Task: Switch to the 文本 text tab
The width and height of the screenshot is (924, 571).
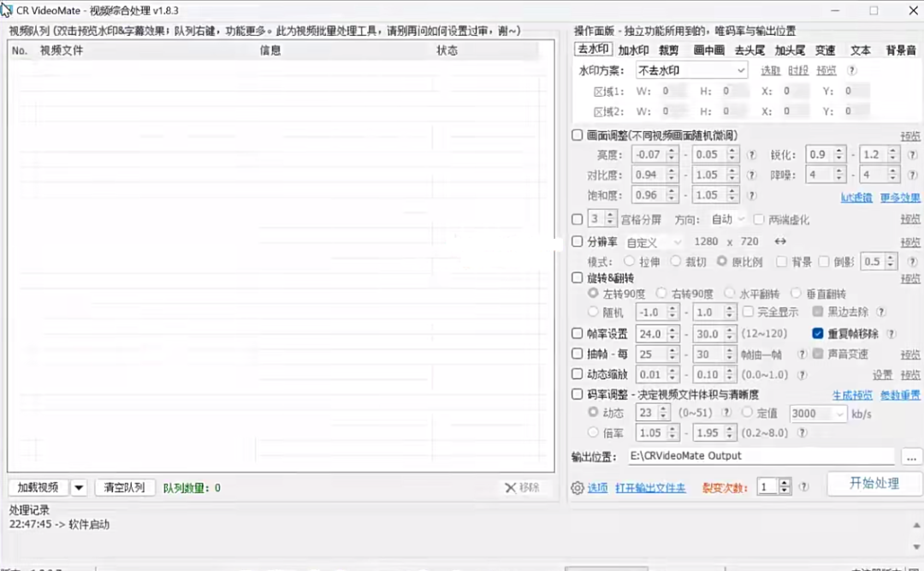Action: tap(860, 49)
